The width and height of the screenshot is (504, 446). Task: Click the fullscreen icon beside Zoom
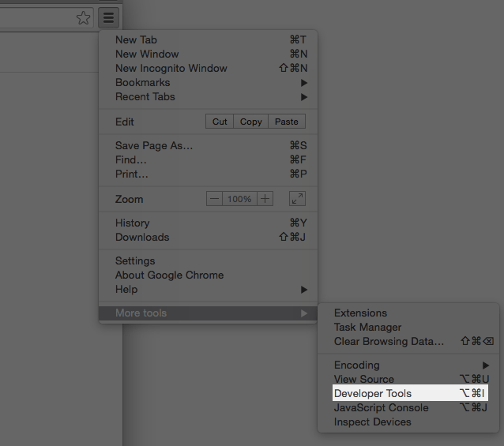coord(297,199)
